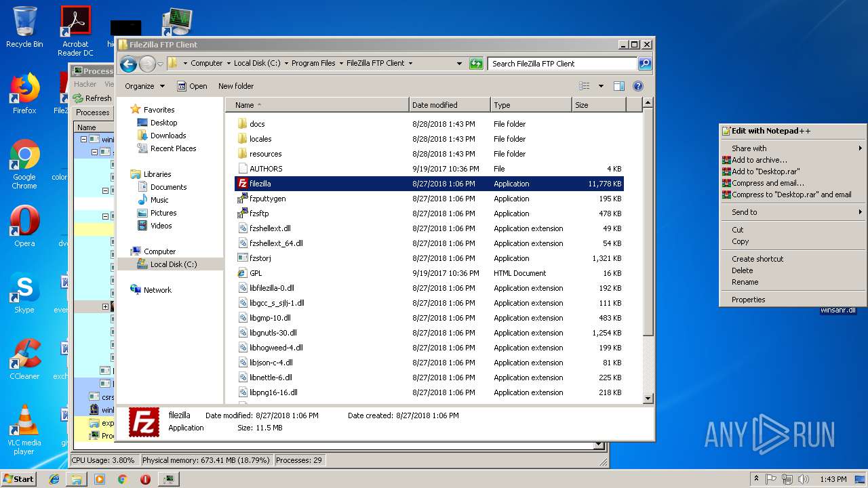
Task: Click the Chrome taskbar icon
Action: click(122, 479)
